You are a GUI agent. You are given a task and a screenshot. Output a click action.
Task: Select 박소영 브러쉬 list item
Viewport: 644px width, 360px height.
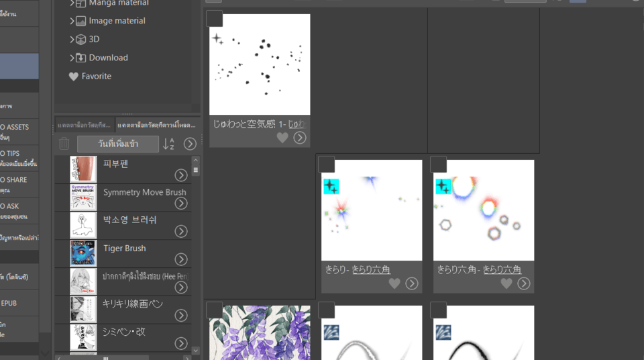tap(123, 226)
